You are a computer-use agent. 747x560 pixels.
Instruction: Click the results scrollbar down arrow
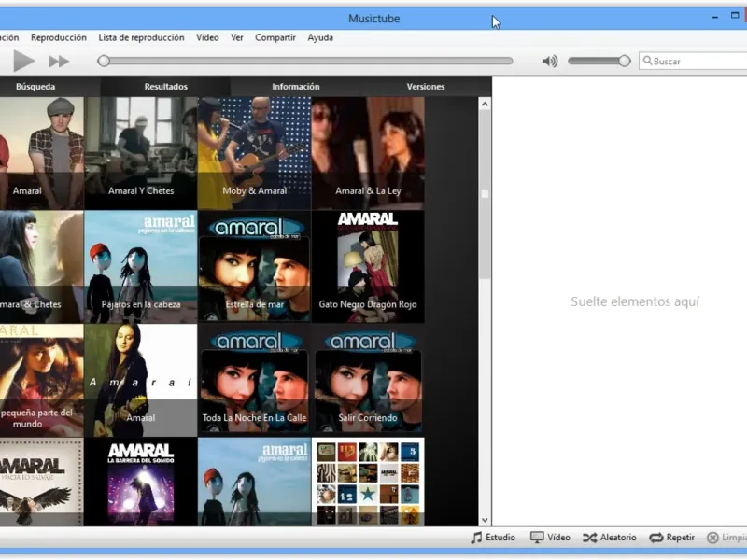click(485, 520)
